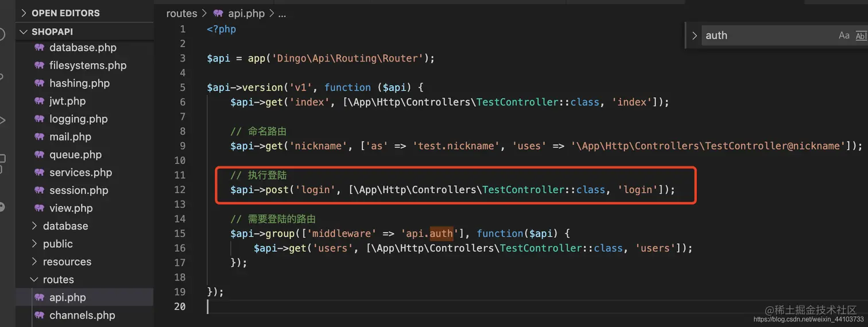Click the PHP elephant icon beside logging.php
Viewport: 868px width, 327px height.
coord(39,118)
